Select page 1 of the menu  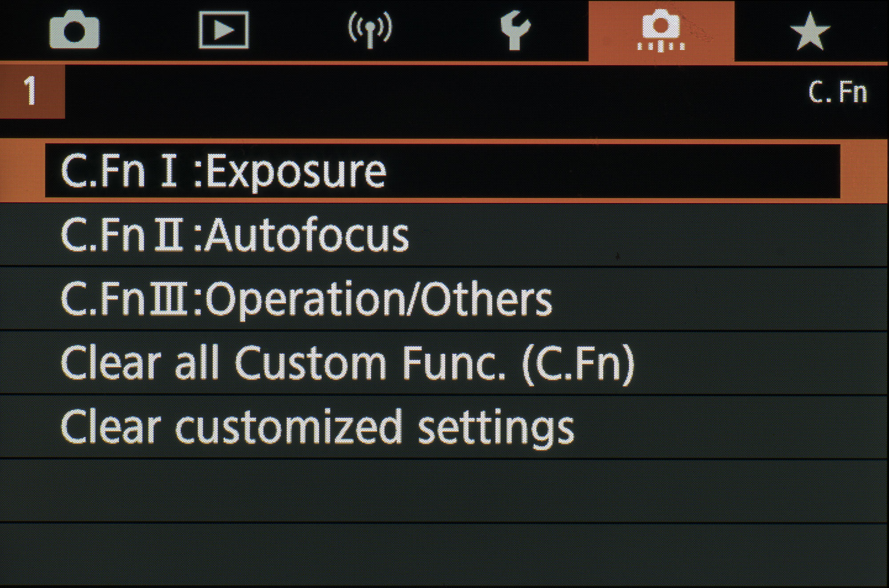click(x=31, y=91)
